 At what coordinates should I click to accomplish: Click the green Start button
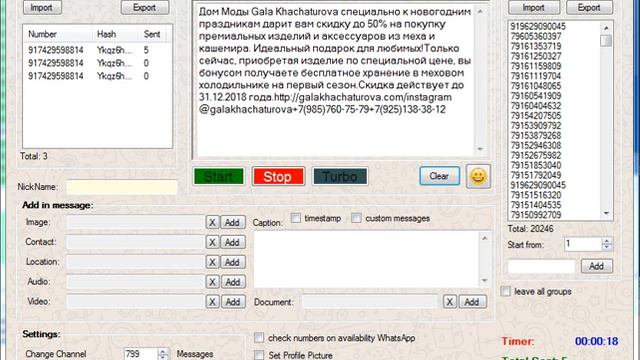(219, 176)
